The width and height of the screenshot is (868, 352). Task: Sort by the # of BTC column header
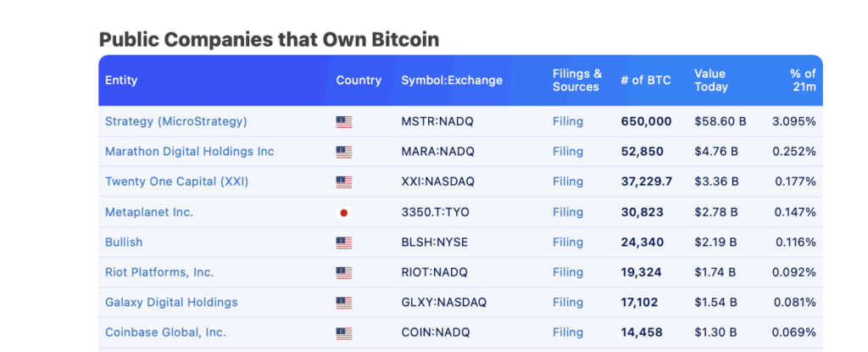tap(645, 81)
